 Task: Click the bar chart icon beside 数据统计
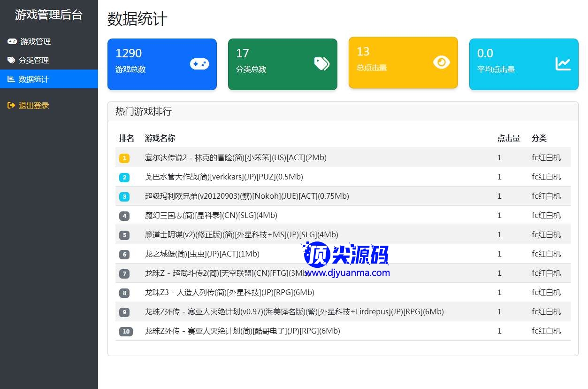(11, 79)
